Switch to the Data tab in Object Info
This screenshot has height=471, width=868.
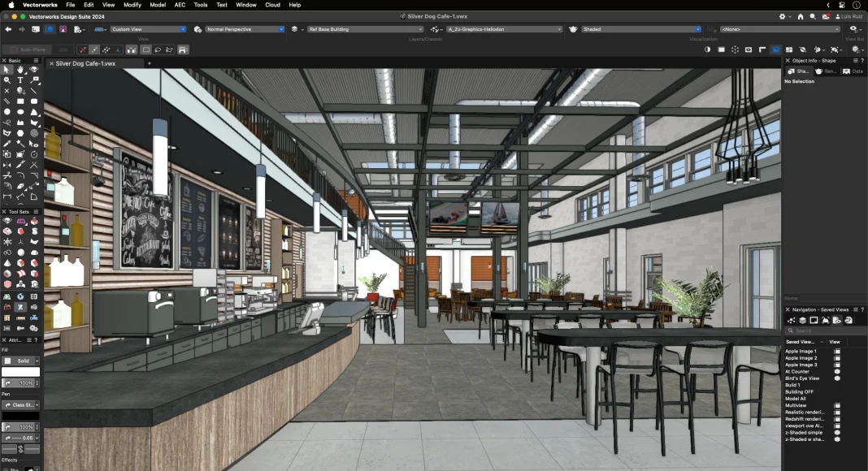click(x=853, y=71)
